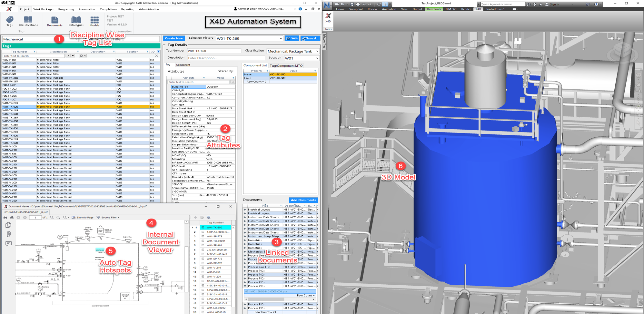Click the locate icon above Tag Number list

pyautogui.click(x=209, y=218)
